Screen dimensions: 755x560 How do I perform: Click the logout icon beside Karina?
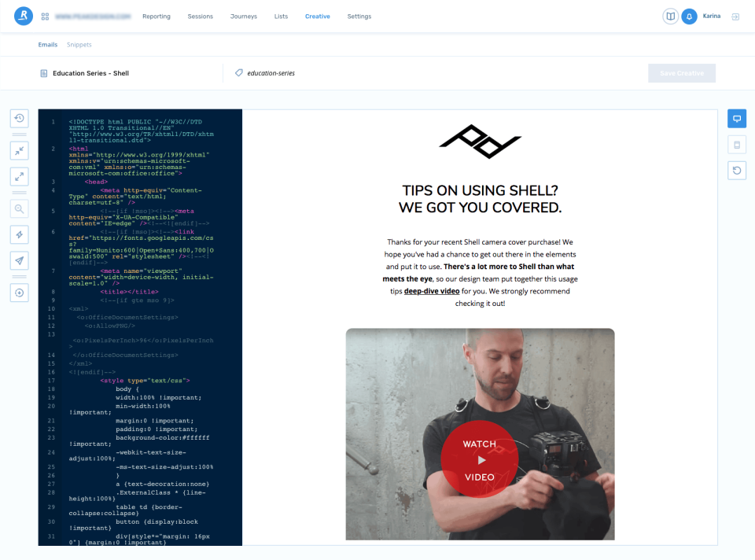point(735,17)
